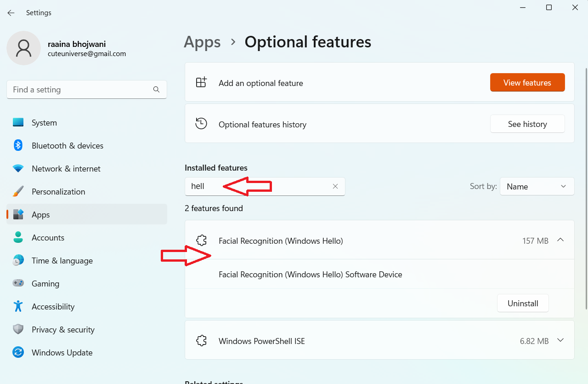
Task: Click the magnifier in Find a setting
Action: pos(156,90)
